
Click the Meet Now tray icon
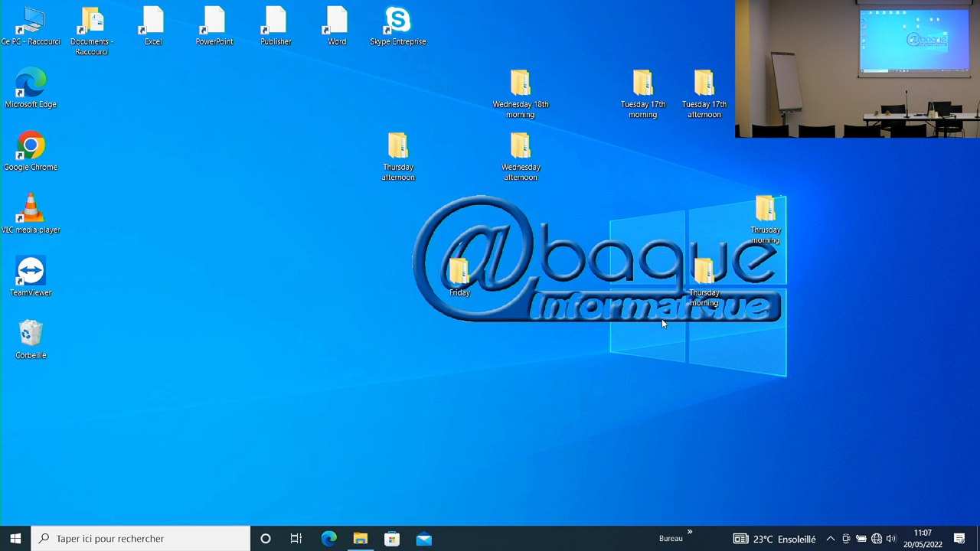(846, 539)
